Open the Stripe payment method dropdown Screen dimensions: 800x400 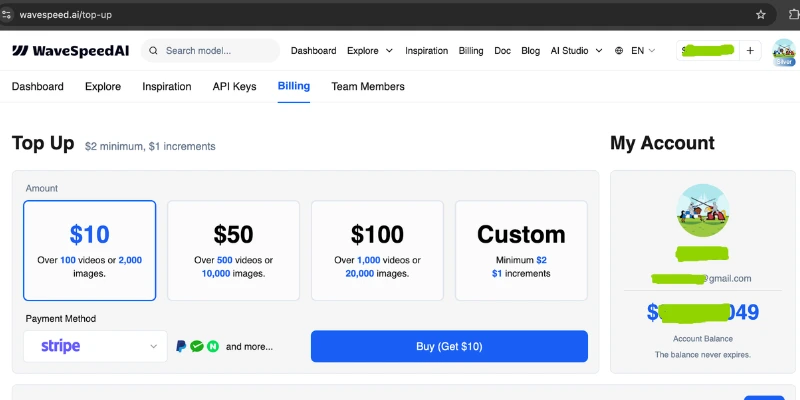click(95, 346)
